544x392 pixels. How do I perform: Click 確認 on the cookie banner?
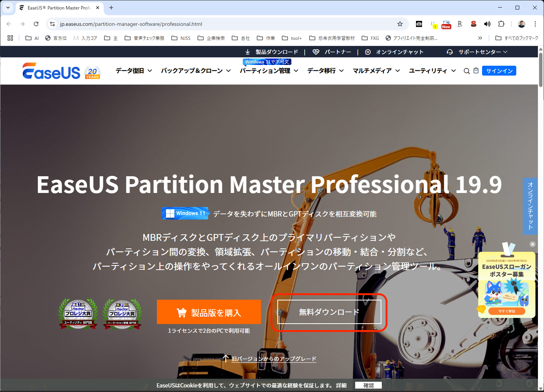coord(368,386)
